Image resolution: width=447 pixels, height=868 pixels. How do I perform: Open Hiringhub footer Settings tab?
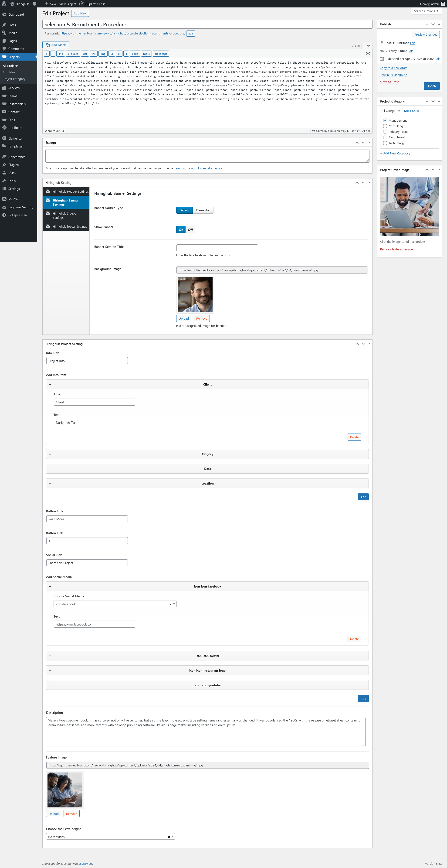(x=66, y=226)
